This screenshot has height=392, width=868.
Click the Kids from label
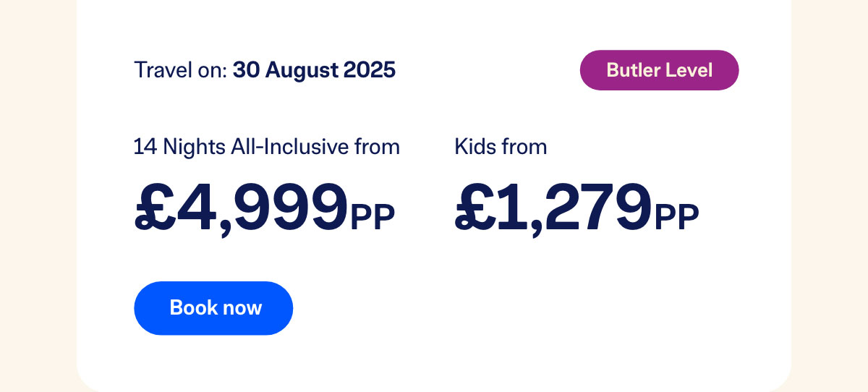(501, 147)
